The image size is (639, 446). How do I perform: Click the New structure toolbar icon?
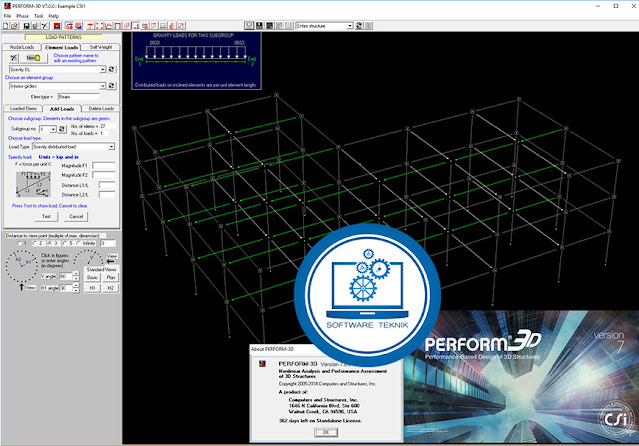(6, 26)
